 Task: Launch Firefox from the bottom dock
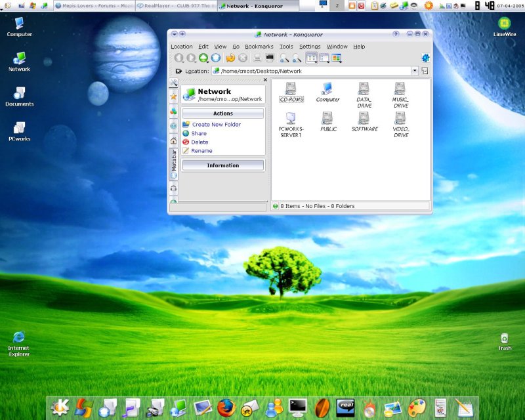tap(226, 408)
